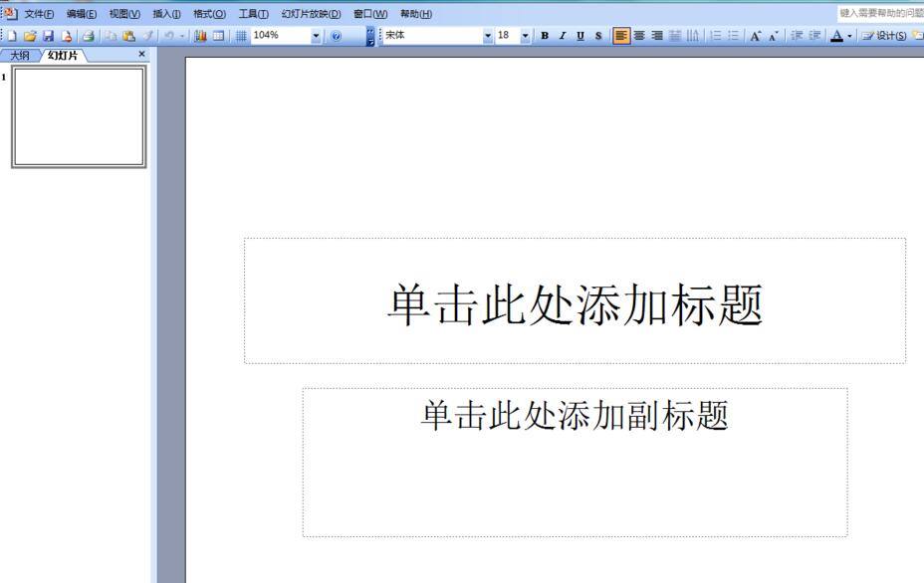Image resolution: width=924 pixels, height=583 pixels.
Task: Open the zoom level dropdown
Action: click(x=317, y=35)
